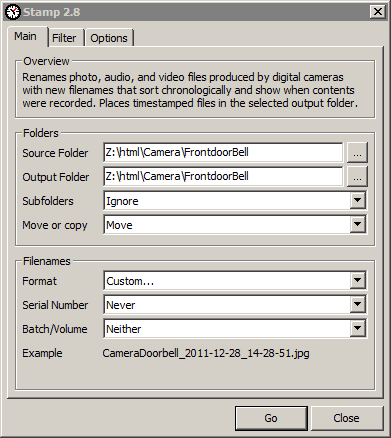Browse for Source Folder with ellipsis button

(357, 152)
